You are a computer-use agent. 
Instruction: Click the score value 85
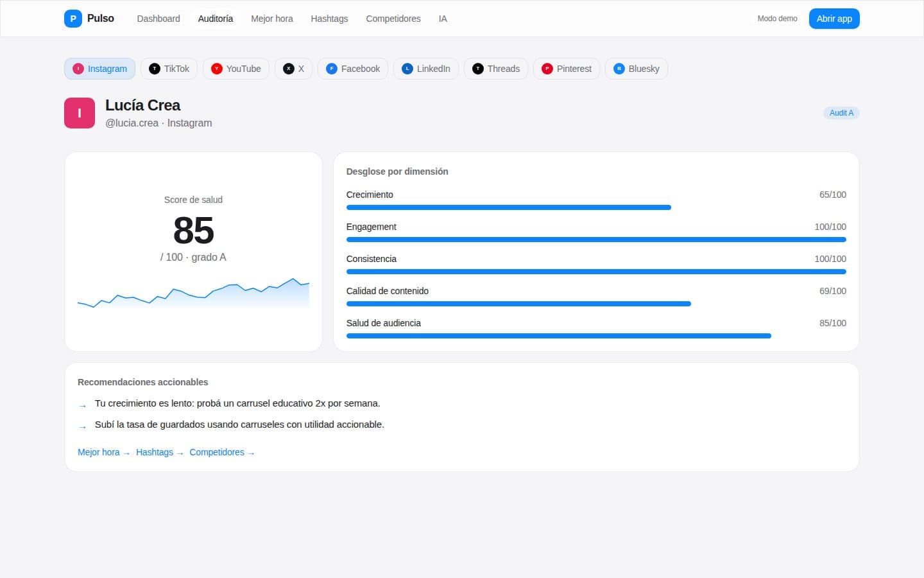[193, 230]
